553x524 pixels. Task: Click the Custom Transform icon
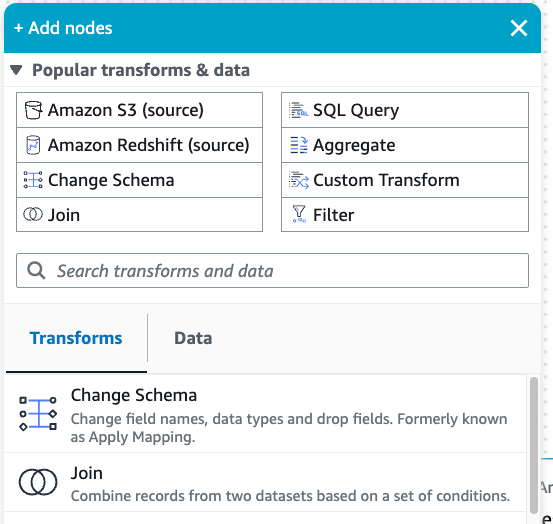tap(299, 180)
